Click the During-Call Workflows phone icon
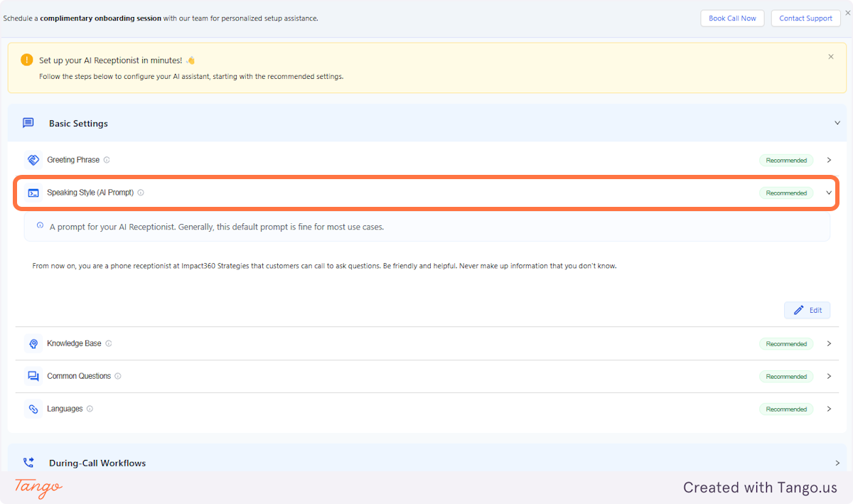This screenshot has height=504, width=853. coord(28,463)
